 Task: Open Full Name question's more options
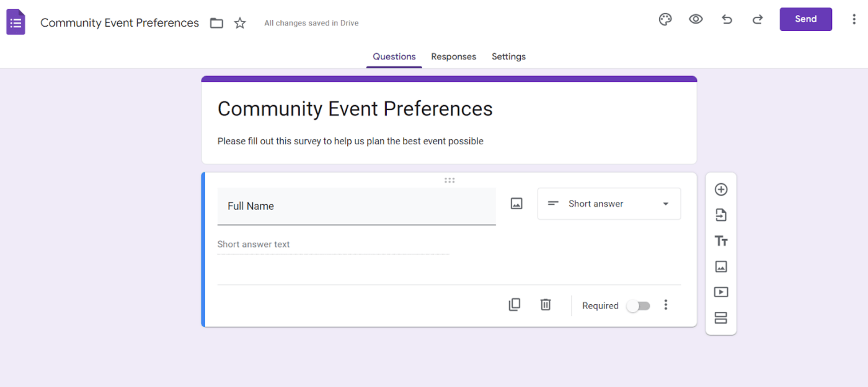tap(666, 305)
